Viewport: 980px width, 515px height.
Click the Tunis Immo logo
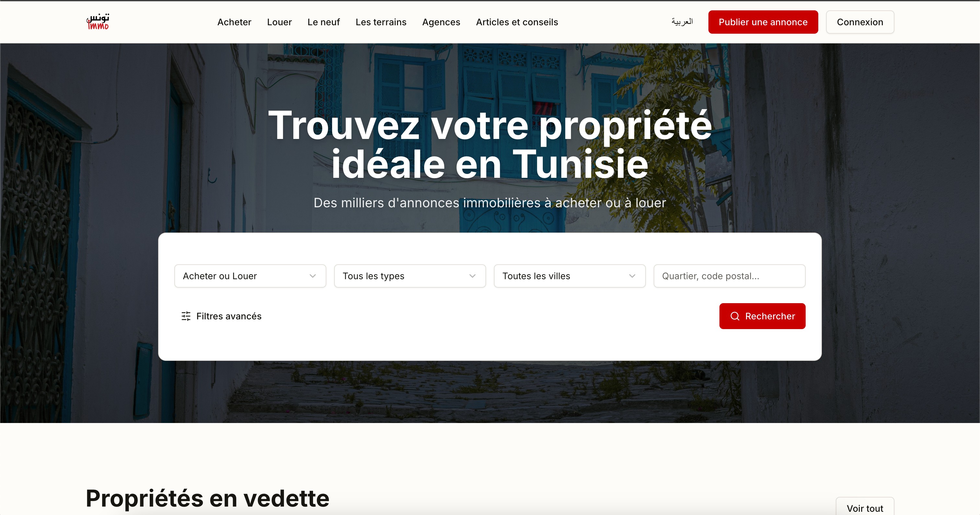tap(98, 22)
